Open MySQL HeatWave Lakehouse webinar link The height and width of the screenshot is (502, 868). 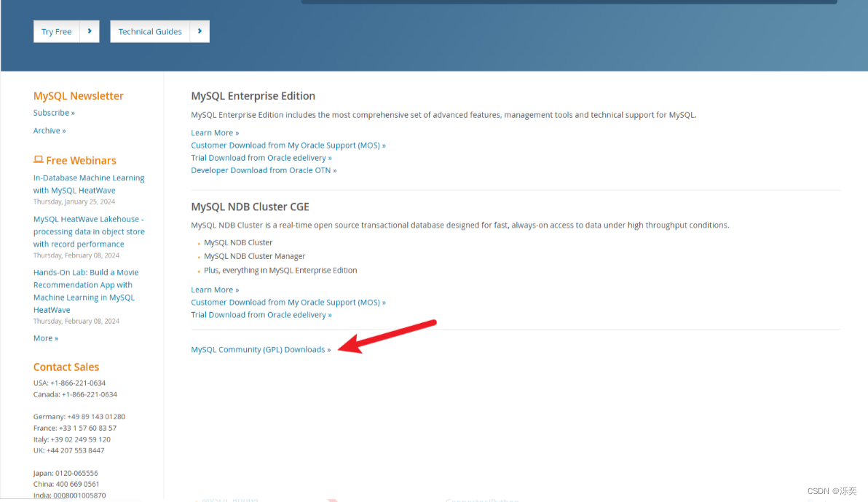click(89, 231)
